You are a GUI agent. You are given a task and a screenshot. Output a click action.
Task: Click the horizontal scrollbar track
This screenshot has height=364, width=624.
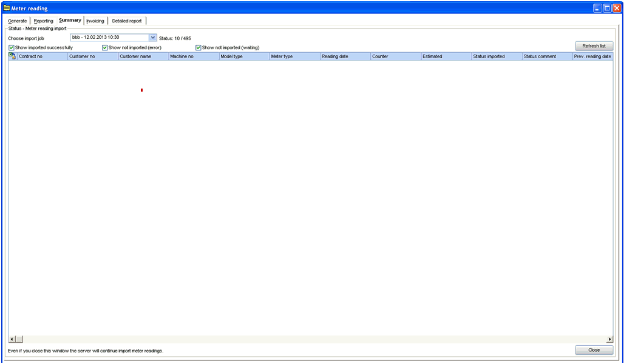point(304,339)
